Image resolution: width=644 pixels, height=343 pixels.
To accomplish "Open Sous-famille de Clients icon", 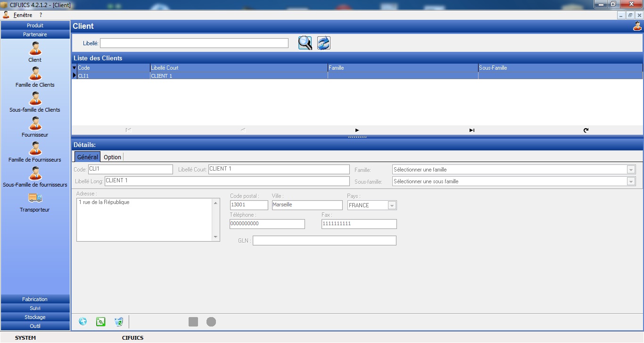I will [35, 98].
